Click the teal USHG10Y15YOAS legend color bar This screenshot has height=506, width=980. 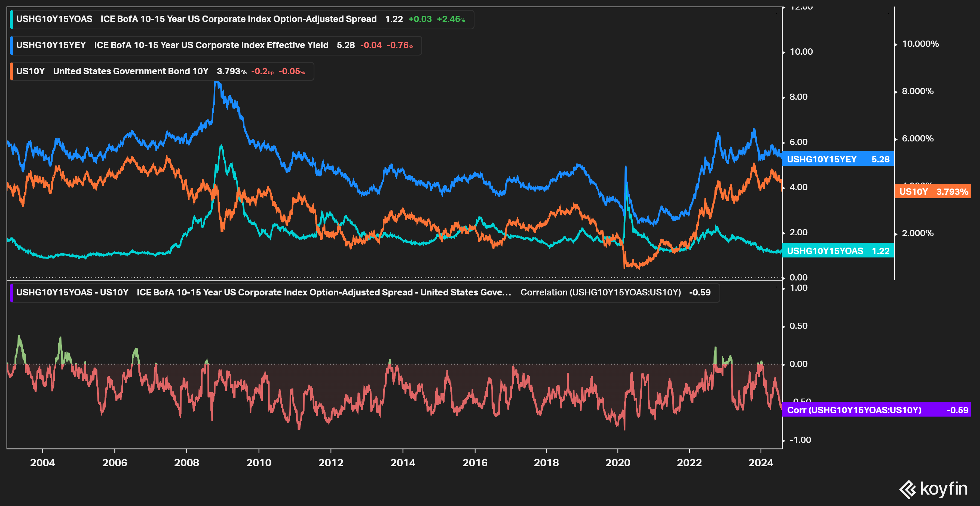[x=12, y=19]
